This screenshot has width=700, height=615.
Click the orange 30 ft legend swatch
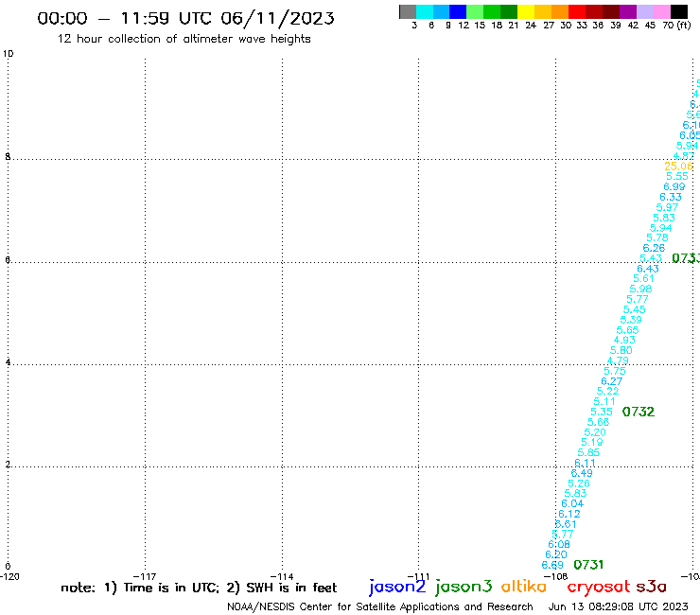point(560,11)
